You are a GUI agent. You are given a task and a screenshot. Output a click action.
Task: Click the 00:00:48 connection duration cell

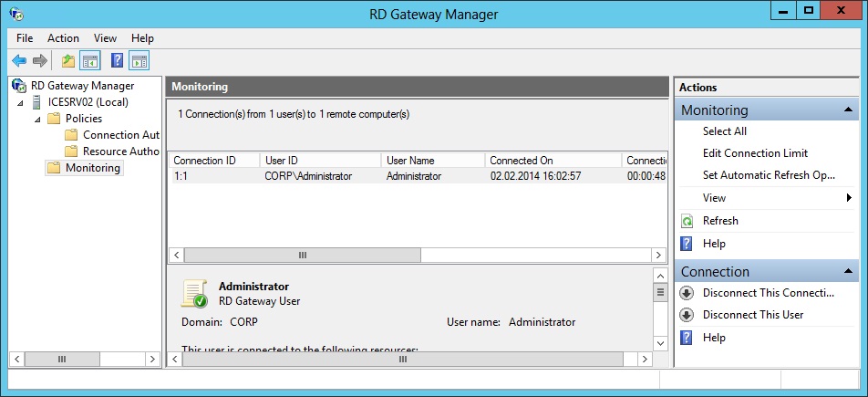point(646,176)
